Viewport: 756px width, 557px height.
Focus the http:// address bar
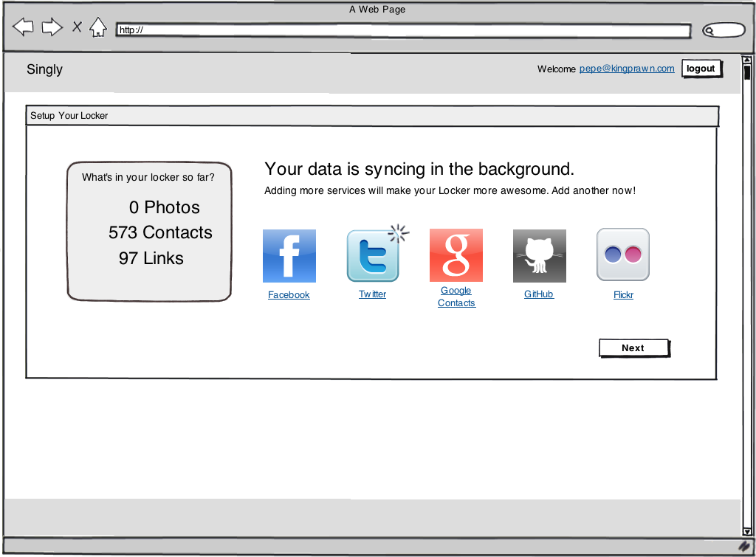tap(403, 30)
